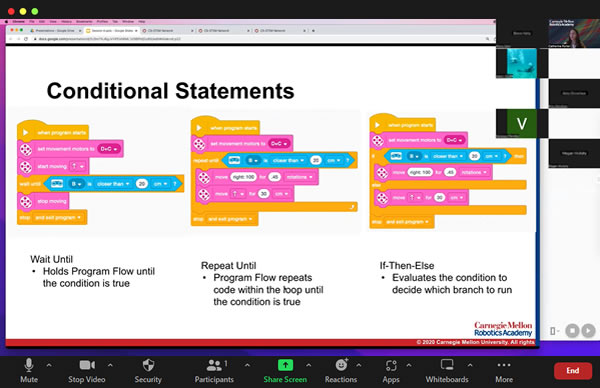Image resolution: width=600 pixels, height=388 pixels.
Task: Mute the microphone in Zoom toolbar
Action: pyautogui.click(x=29, y=370)
